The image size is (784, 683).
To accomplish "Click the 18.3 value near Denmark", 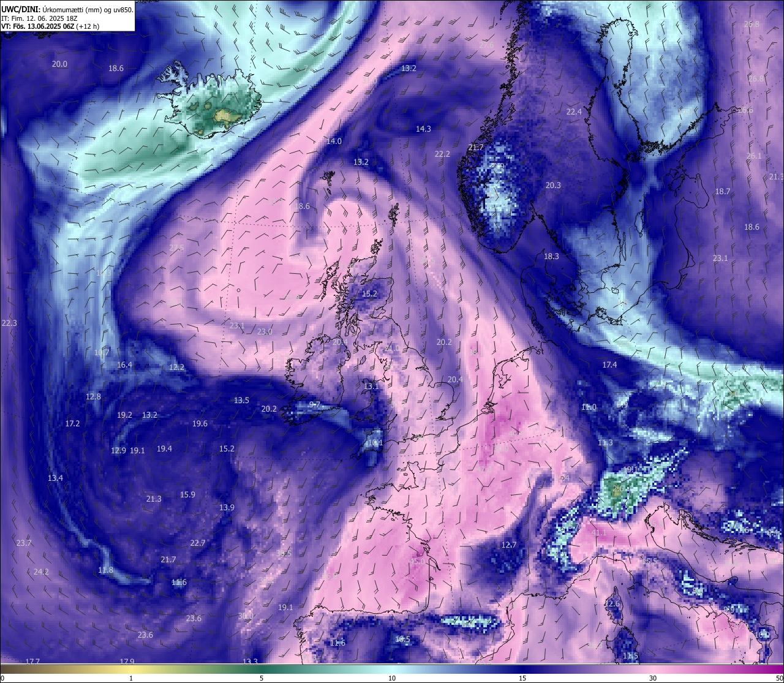I will coord(551,257).
